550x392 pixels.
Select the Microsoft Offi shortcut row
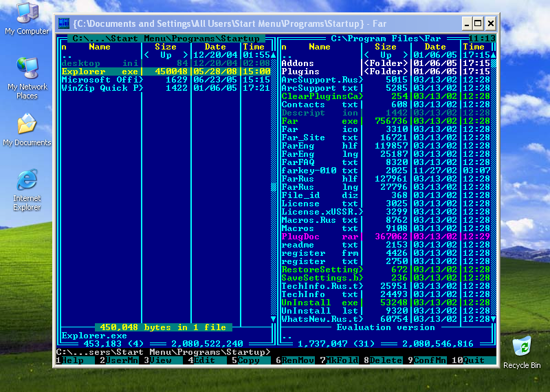point(166,80)
